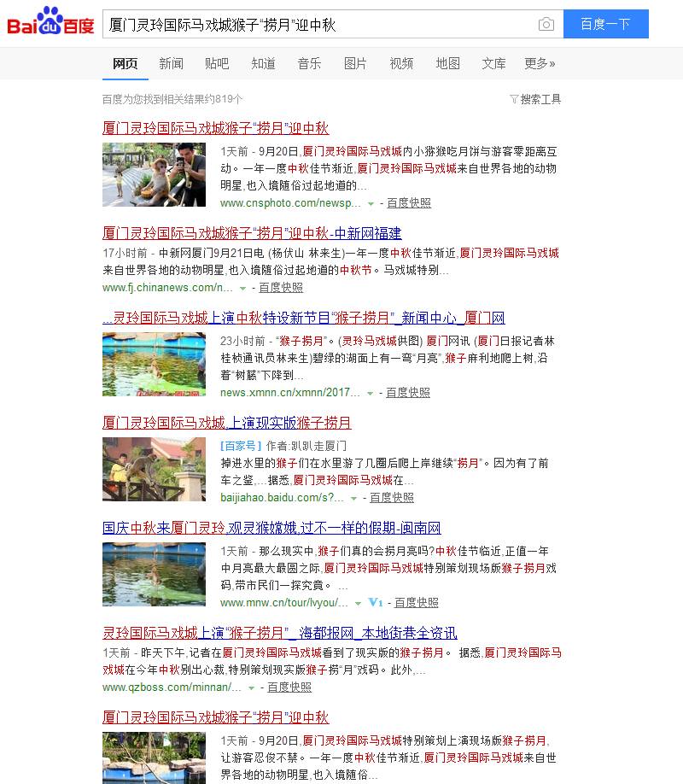
Task: Click monkey with photographer thumbnail
Action: [x=154, y=174]
